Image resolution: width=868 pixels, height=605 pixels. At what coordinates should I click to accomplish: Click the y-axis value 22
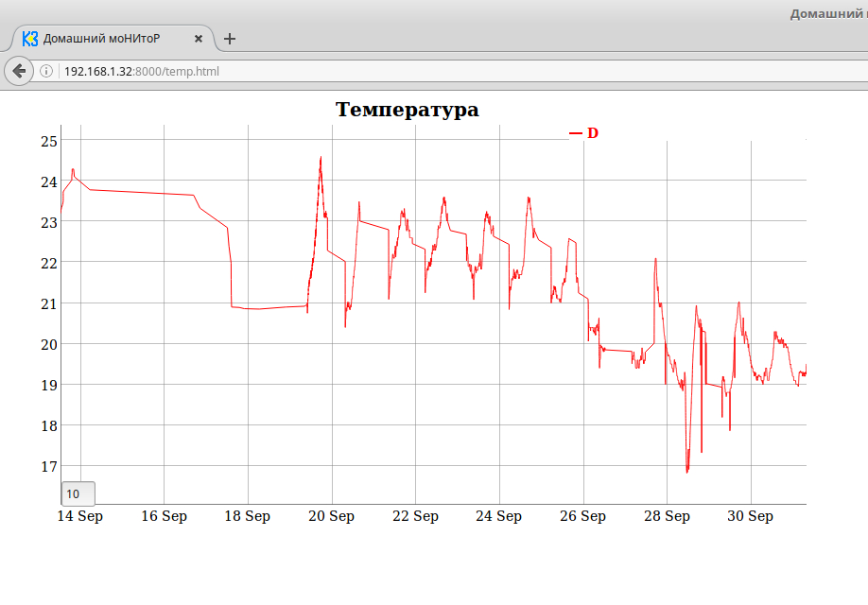tap(49, 264)
